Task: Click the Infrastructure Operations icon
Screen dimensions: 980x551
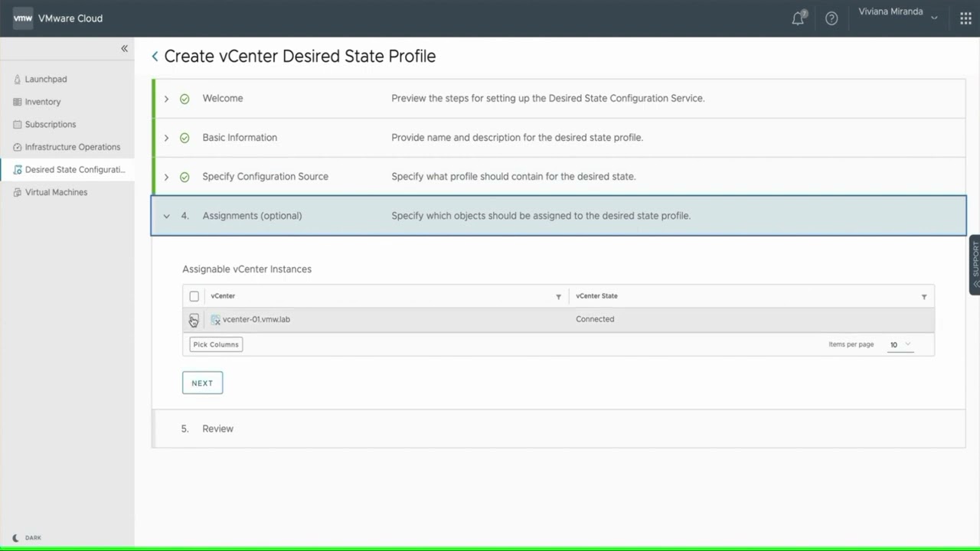Action: 18,147
